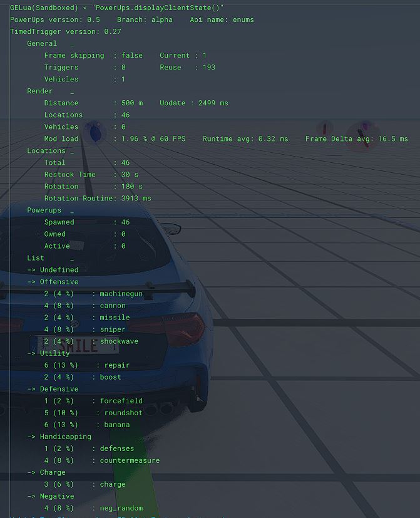420x518 pixels.
Task: Click the 'forcefield' powerup entry
Action: (x=93, y=401)
